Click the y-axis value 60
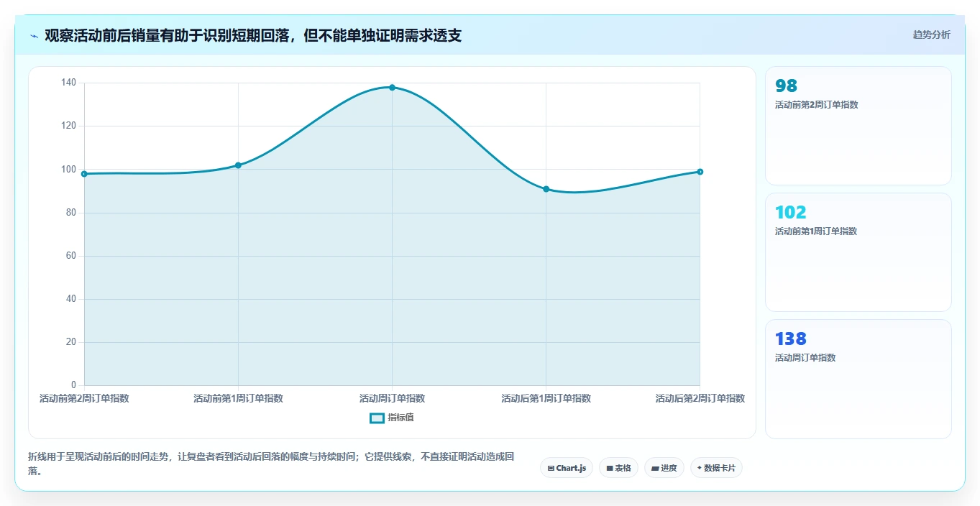 [70, 256]
